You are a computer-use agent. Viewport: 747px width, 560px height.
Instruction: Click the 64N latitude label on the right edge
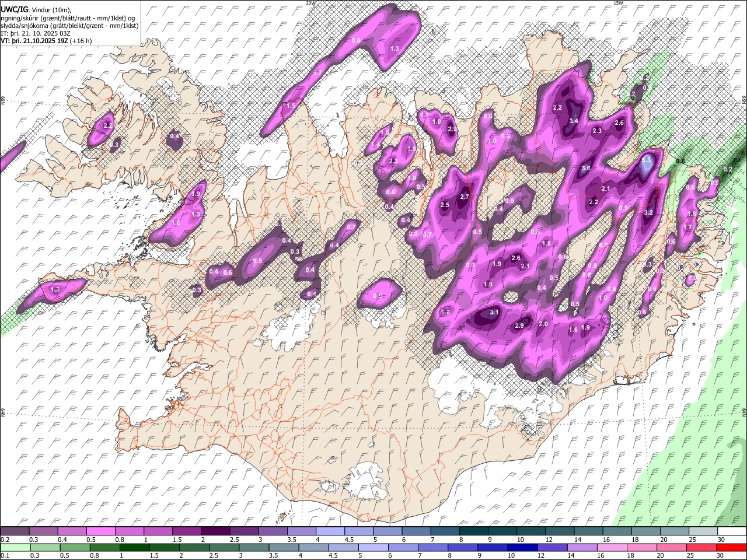[x=744, y=412]
